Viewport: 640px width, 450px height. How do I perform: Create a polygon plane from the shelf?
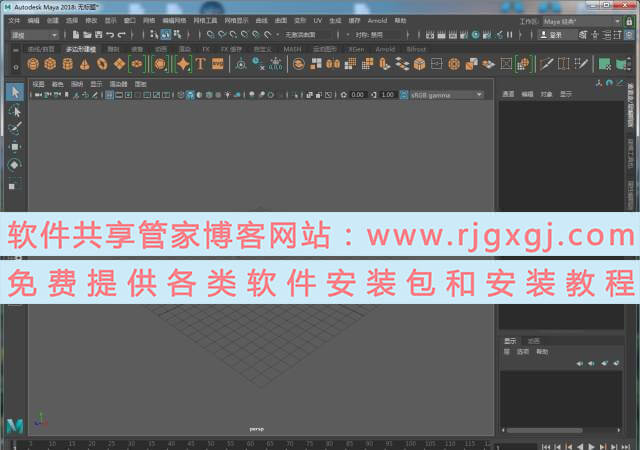tap(119, 64)
